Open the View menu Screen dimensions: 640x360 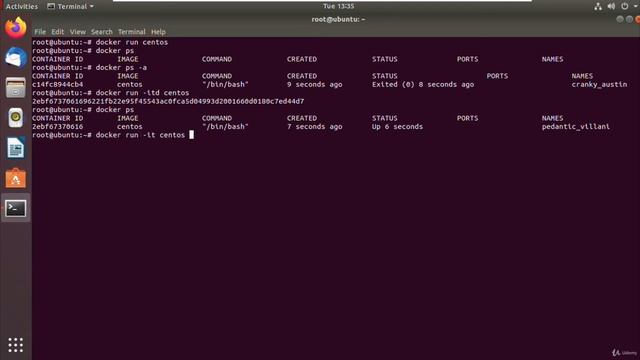78,32
